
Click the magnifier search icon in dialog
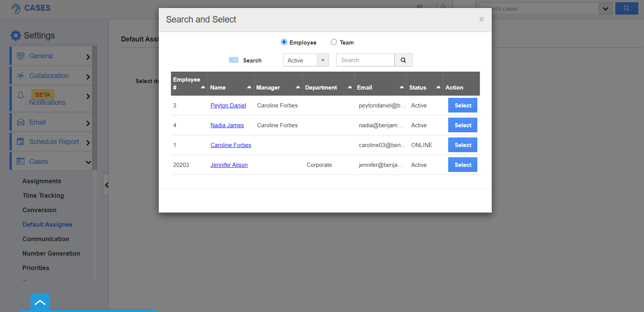[403, 60]
